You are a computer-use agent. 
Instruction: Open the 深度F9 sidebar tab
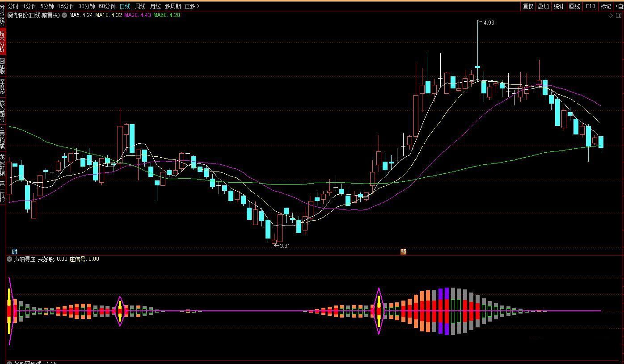tap(3, 87)
